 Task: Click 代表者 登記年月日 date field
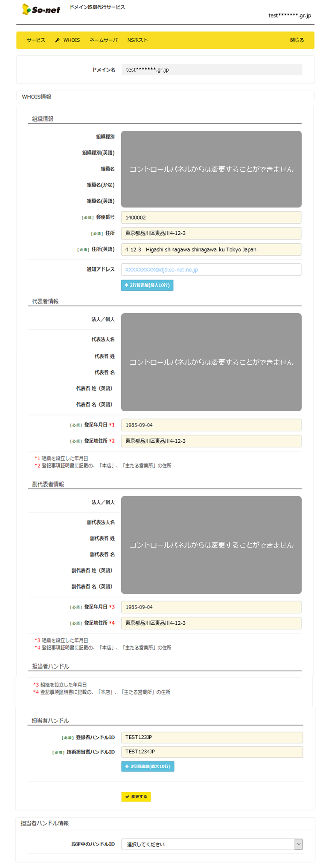211,425
